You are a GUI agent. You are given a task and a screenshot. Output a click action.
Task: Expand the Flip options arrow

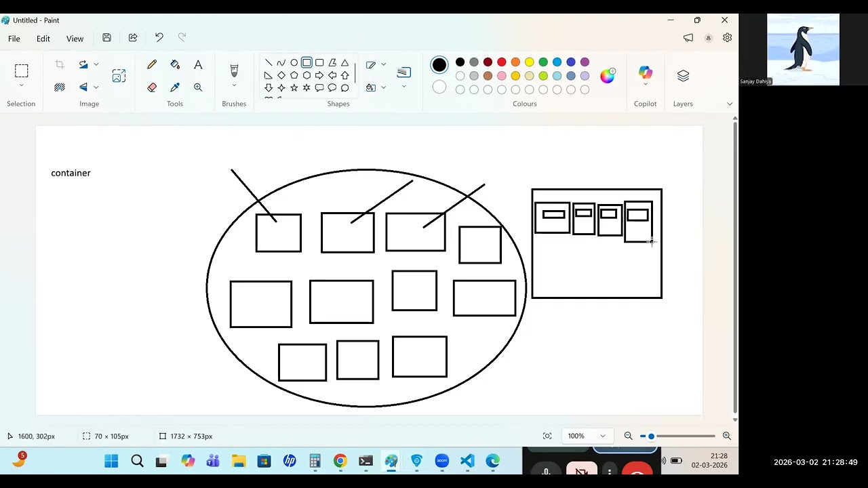tap(96, 87)
